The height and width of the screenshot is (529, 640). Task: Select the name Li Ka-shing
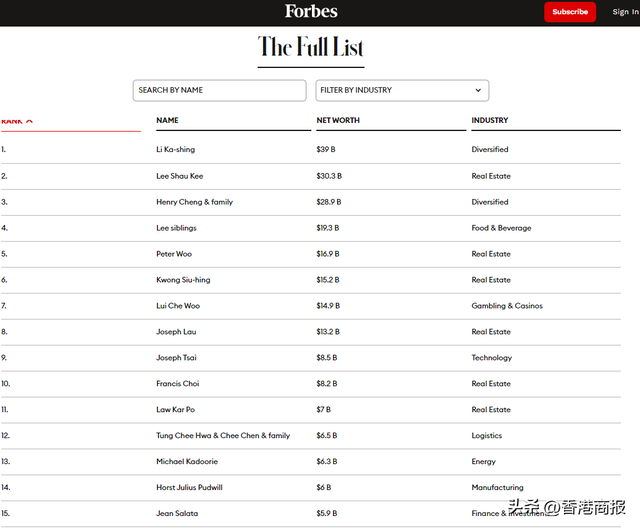point(176,149)
